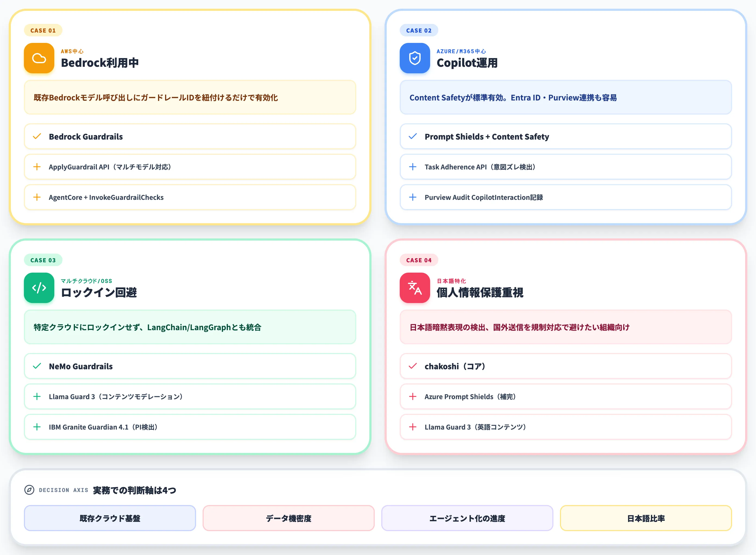The image size is (756, 555).
Task: Click the Azure Prompt Shields（補完）label
Action: point(471,397)
